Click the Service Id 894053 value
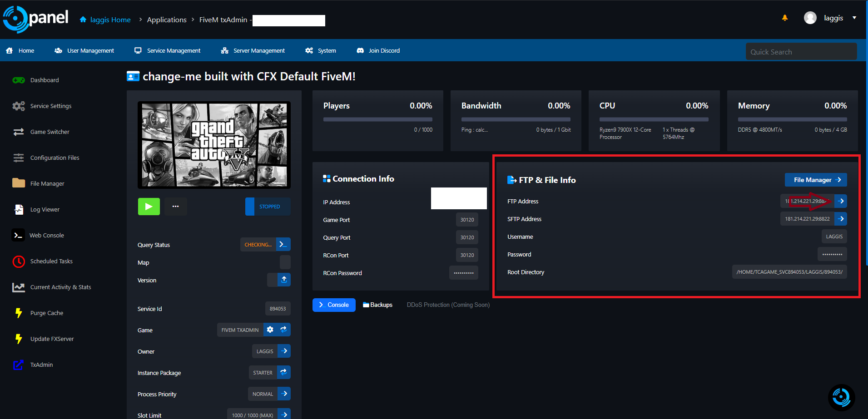 pyautogui.click(x=278, y=309)
